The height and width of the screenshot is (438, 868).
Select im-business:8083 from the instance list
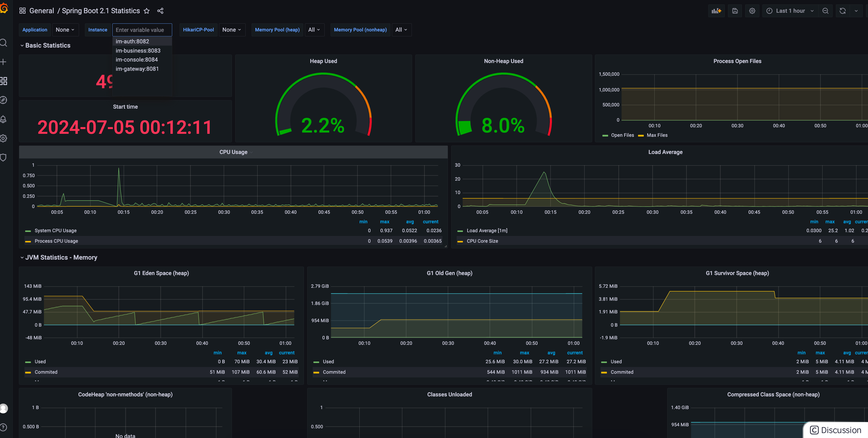click(138, 51)
